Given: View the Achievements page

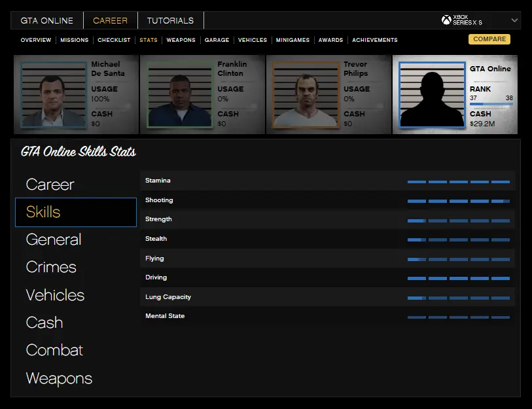Looking at the screenshot, I should pos(374,40).
